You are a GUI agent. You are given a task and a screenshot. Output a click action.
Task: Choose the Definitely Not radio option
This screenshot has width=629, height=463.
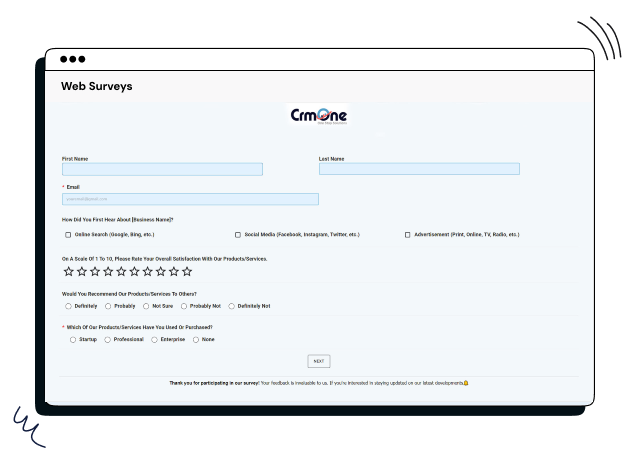click(x=231, y=306)
